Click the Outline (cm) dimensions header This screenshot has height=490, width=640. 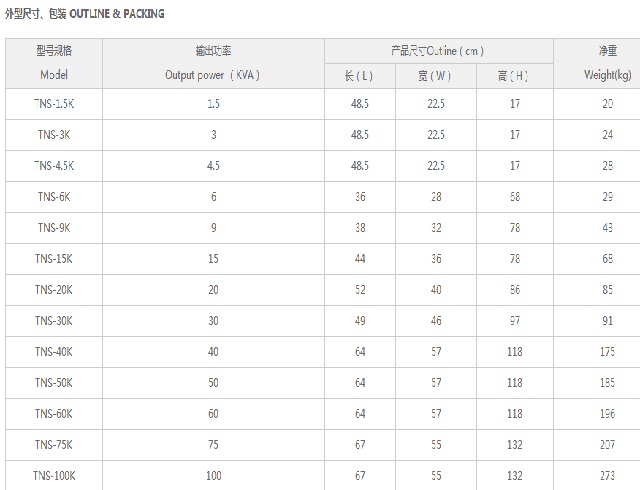[x=438, y=51]
